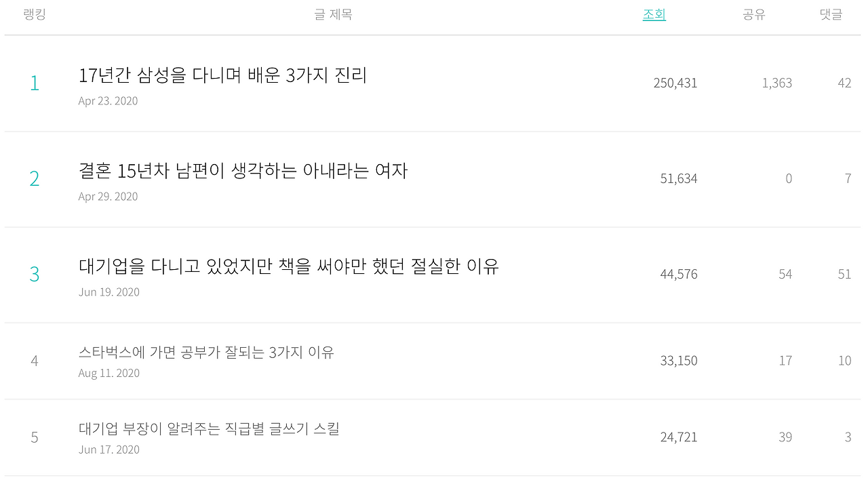Click the 0 share count on rank 2
Viewport: 868px width, 478px height.
tap(789, 178)
